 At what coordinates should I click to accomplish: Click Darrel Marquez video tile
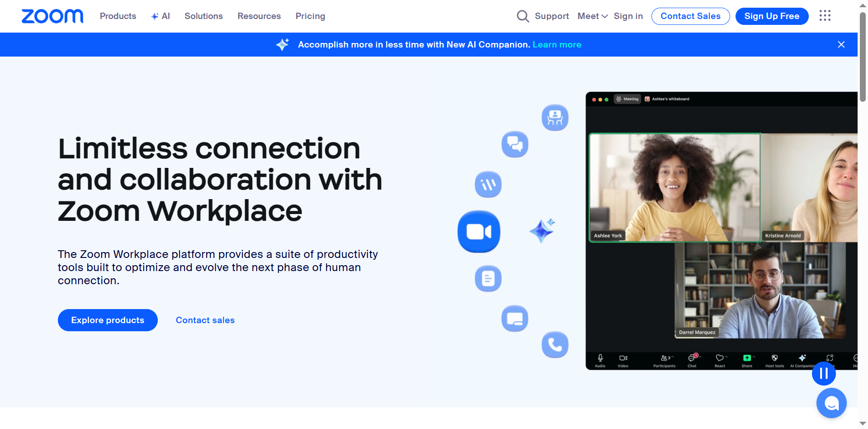[x=760, y=291]
